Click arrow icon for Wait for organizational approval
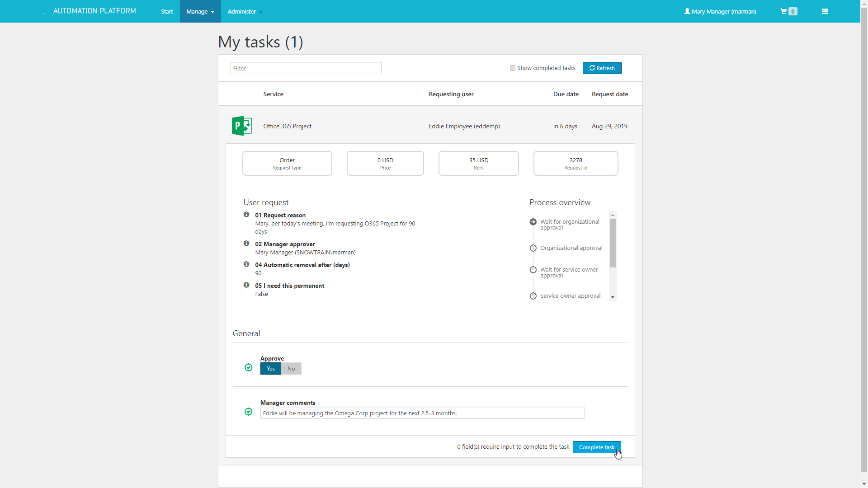 [533, 222]
